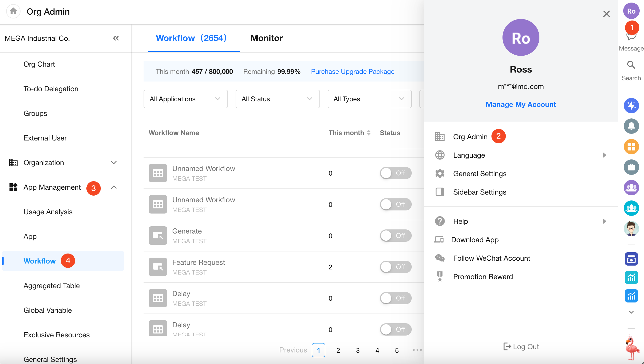
Task: Switch to the Monitor tab
Action: pyautogui.click(x=266, y=38)
